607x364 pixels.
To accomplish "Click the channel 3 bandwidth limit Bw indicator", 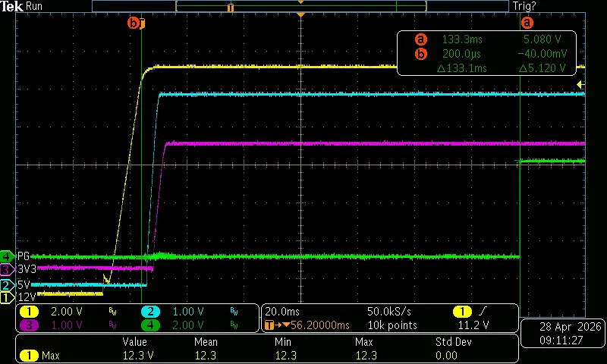I will [x=112, y=325].
